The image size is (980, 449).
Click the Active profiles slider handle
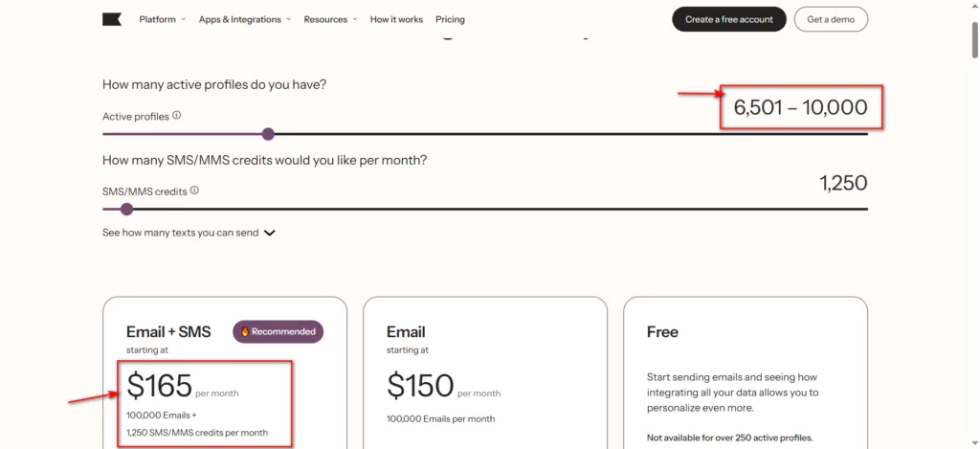[x=268, y=134]
